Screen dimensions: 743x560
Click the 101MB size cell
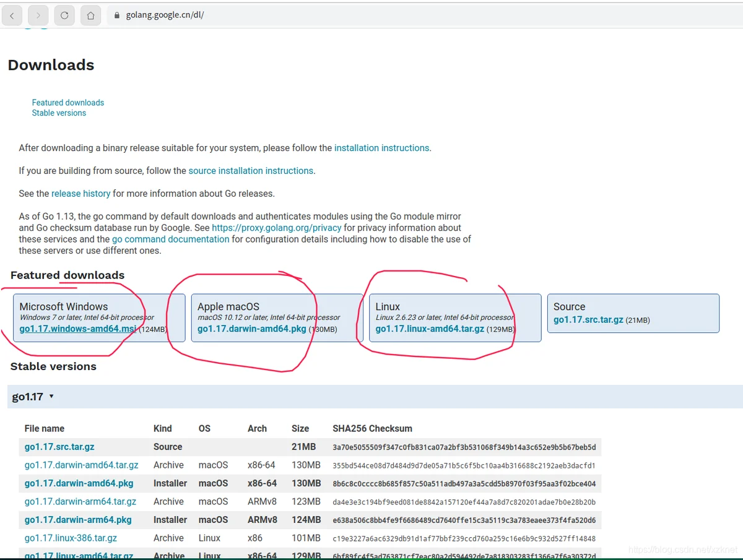tap(306, 538)
